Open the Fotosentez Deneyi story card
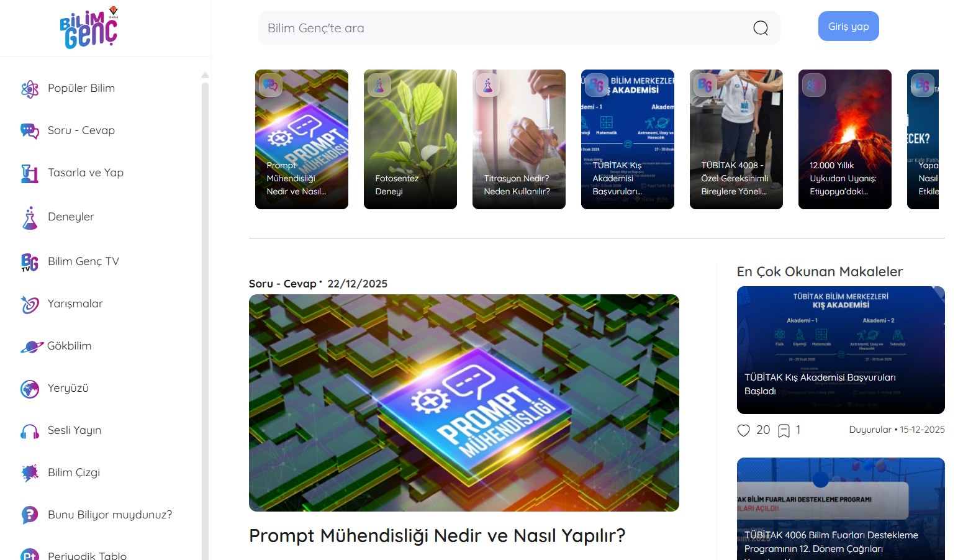The height and width of the screenshot is (560, 963). pos(410,139)
